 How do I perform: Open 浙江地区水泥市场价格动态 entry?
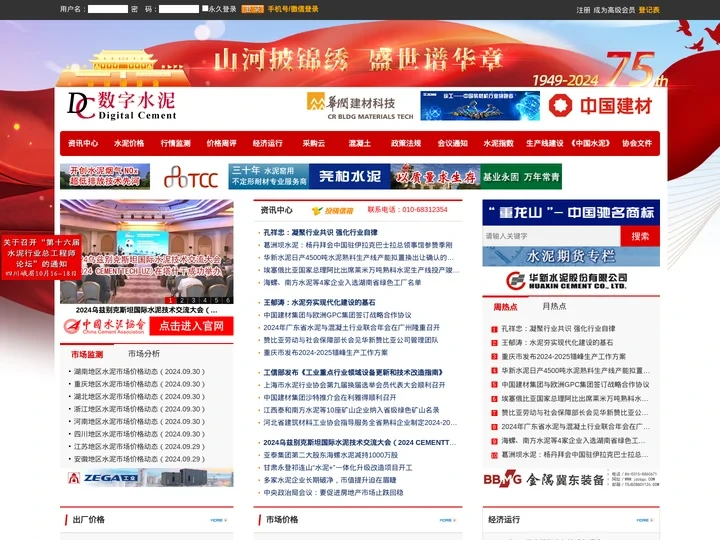[139, 409]
